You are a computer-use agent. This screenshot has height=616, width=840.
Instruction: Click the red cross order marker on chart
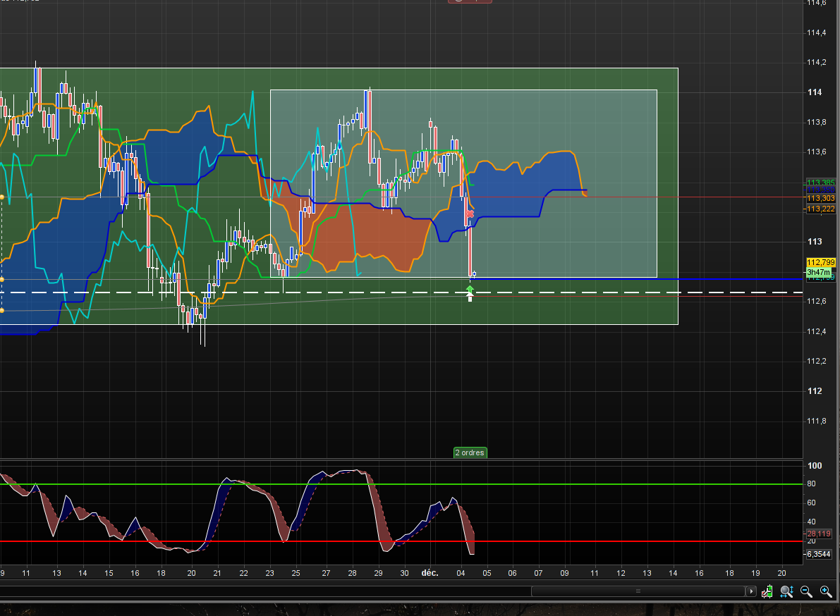(x=470, y=214)
